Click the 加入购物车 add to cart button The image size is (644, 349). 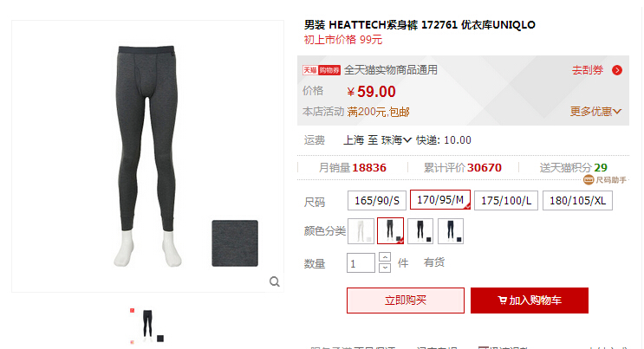point(530,301)
